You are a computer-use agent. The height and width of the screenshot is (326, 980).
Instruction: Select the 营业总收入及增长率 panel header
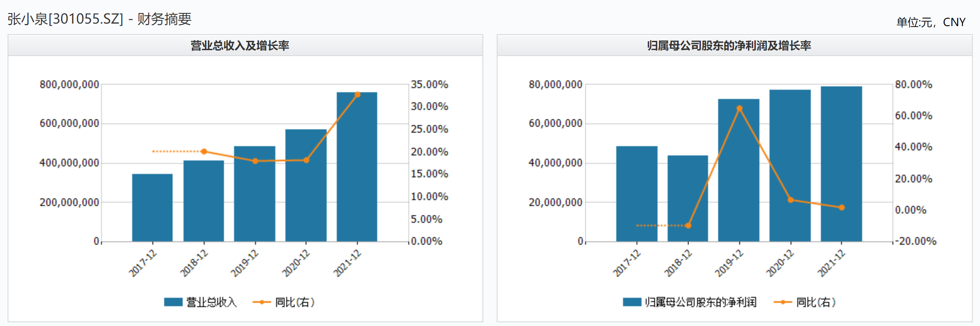pos(245,45)
